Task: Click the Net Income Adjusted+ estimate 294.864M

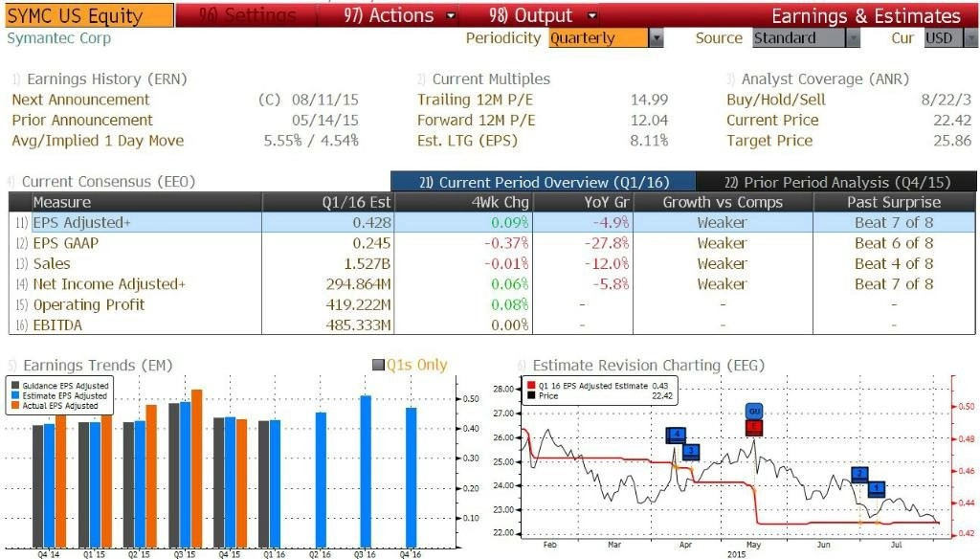Action: click(359, 284)
